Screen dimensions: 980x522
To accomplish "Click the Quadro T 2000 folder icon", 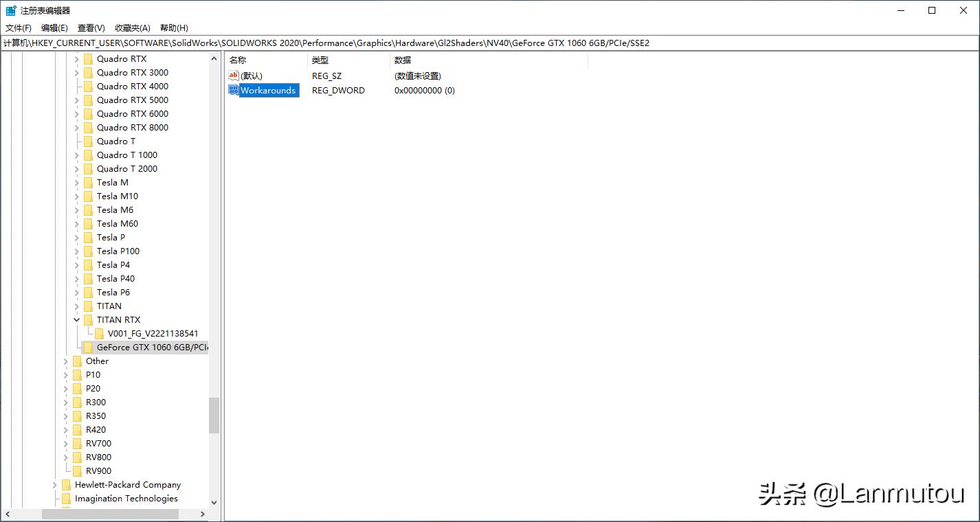I will point(89,168).
